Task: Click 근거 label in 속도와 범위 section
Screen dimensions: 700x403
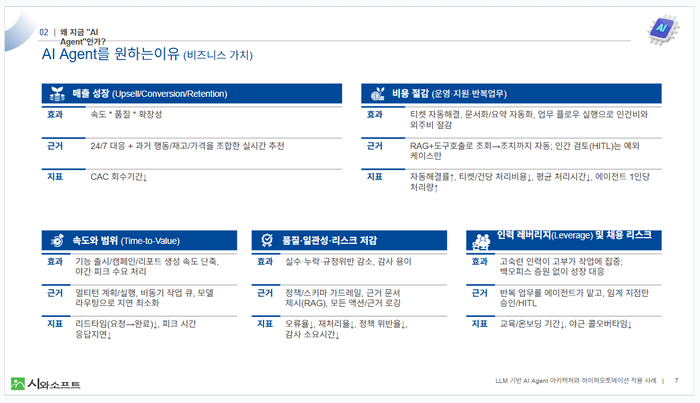Action: click(55, 293)
